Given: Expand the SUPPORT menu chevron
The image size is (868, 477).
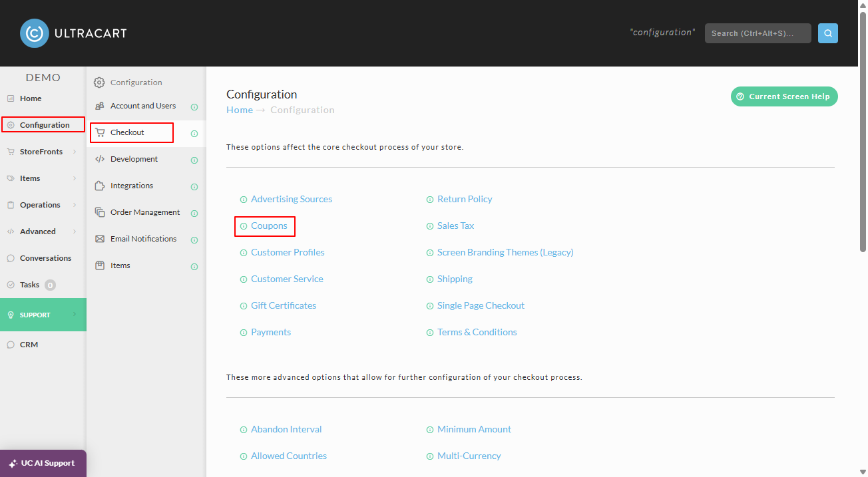Looking at the screenshot, I should (x=75, y=315).
